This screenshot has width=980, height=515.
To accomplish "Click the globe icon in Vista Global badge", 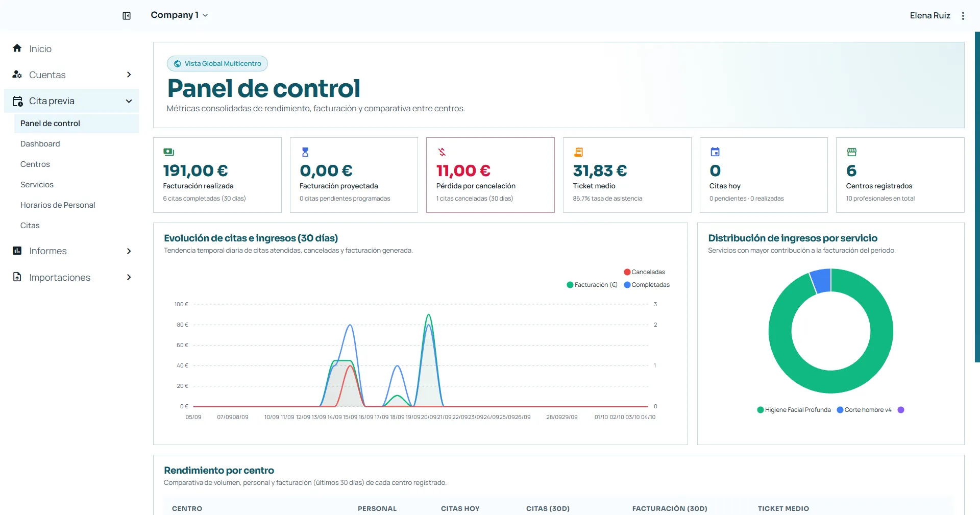I will pos(178,64).
